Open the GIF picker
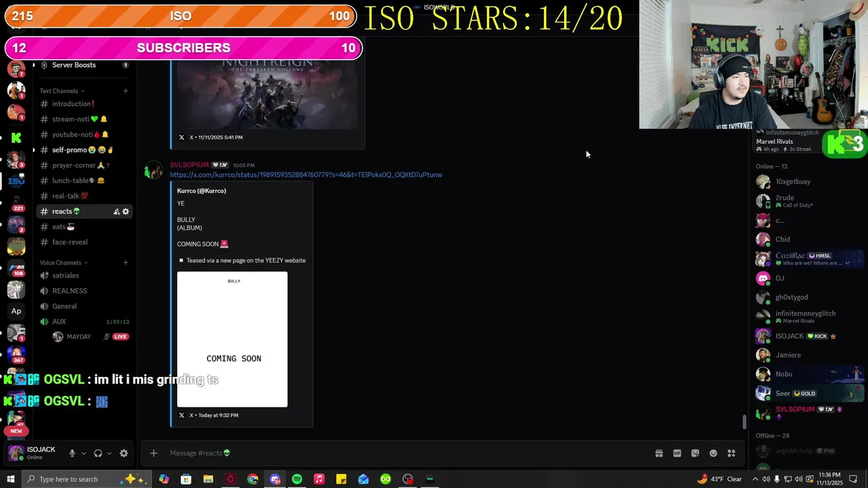868x488 pixels. tap(677, 453)
